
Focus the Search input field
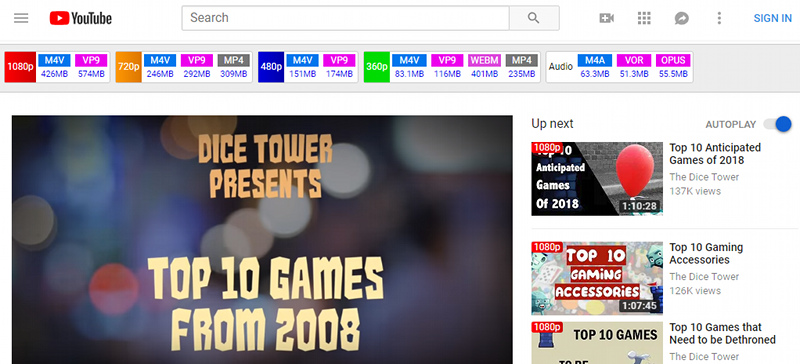coord(345,18)
